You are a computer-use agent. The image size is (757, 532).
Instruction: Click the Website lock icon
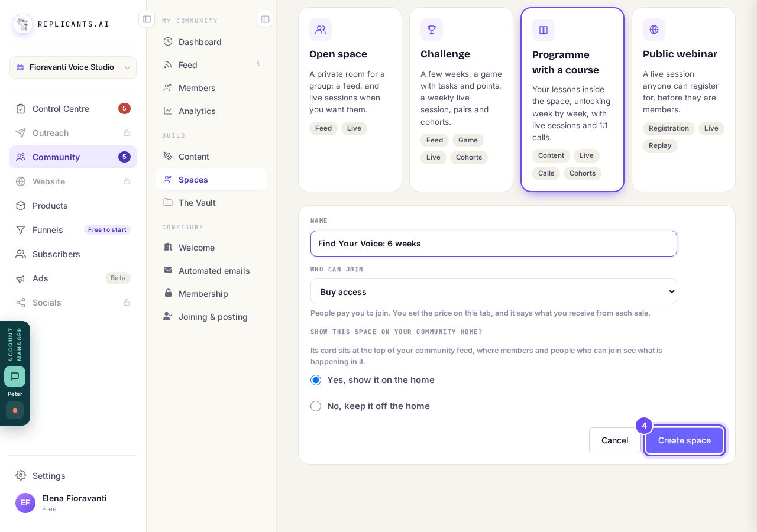click(x=127, y=181)
